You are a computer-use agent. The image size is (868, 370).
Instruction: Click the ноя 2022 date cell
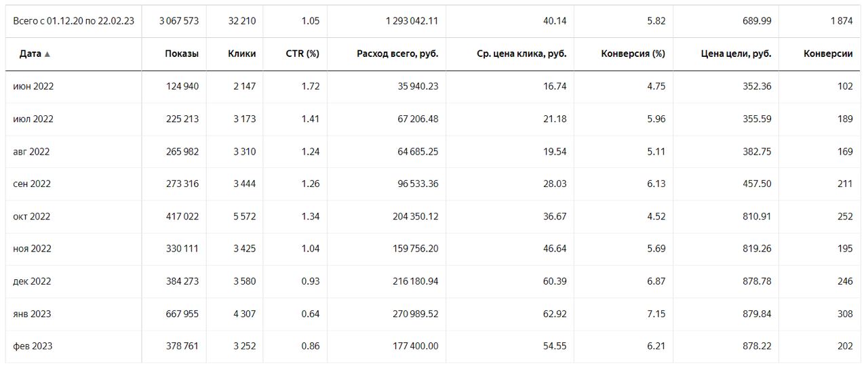pyautogui.click(x=33, y=249)
